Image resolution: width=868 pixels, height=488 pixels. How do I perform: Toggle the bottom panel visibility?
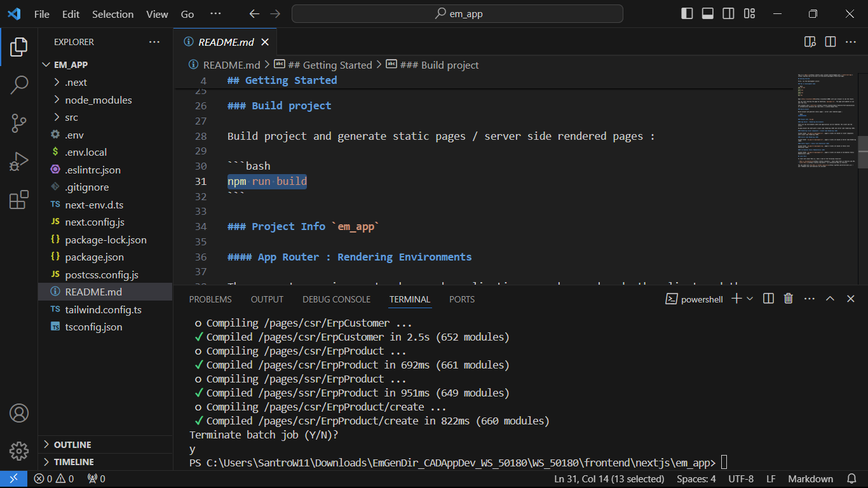coord(708,13)
